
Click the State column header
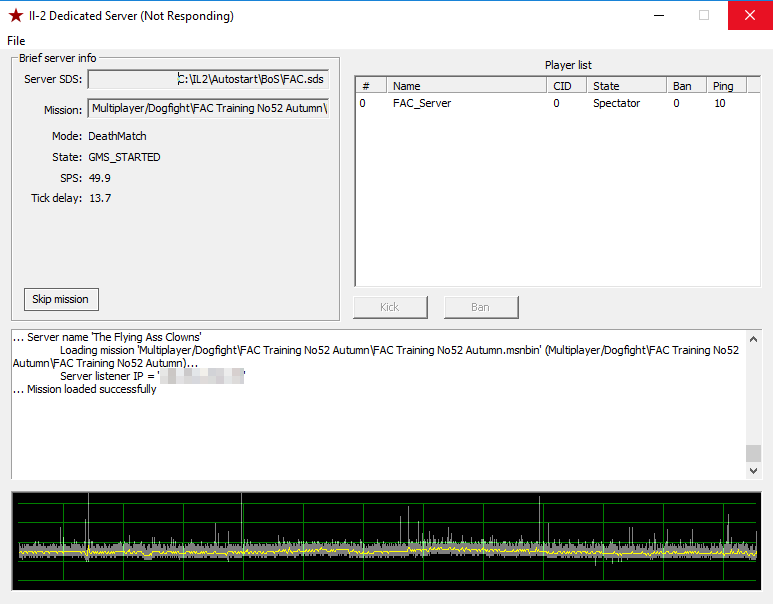tap(627, 86)
